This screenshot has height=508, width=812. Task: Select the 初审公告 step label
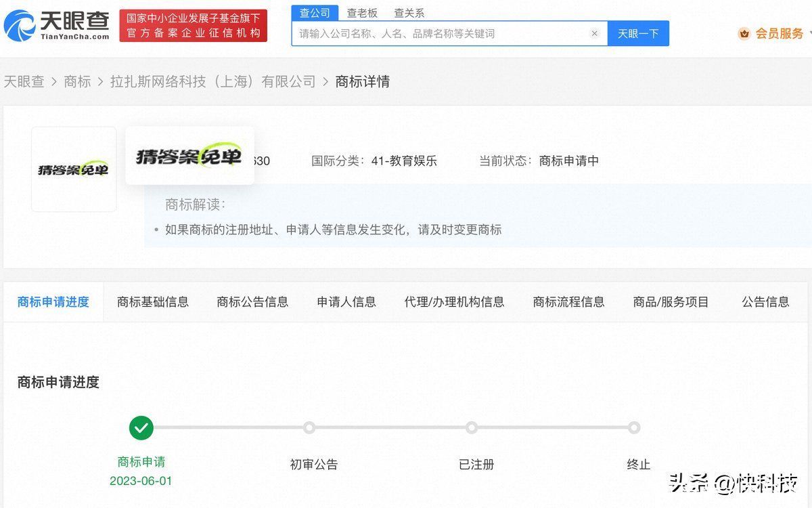coord(314,465)
